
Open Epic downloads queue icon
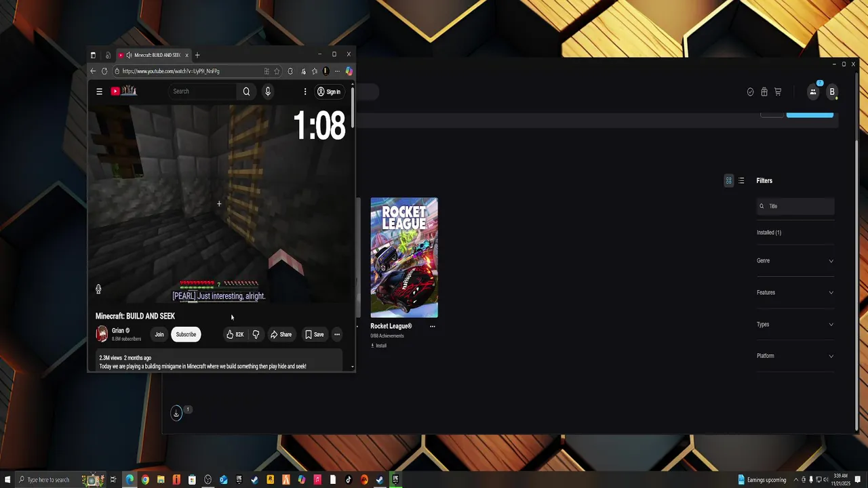(x=176, y=413)
